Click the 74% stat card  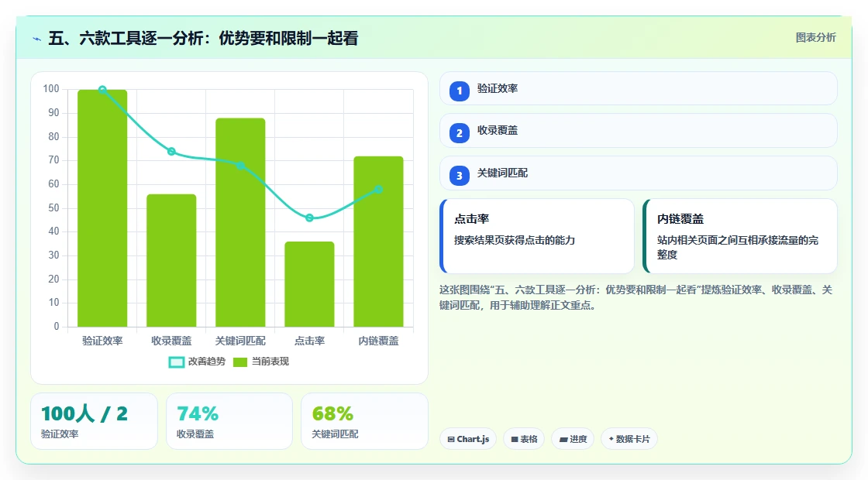(229, 421)
